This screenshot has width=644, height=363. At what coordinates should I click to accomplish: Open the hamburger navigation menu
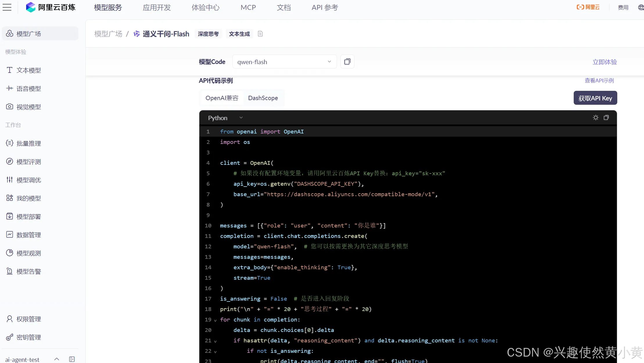[7, 7]
